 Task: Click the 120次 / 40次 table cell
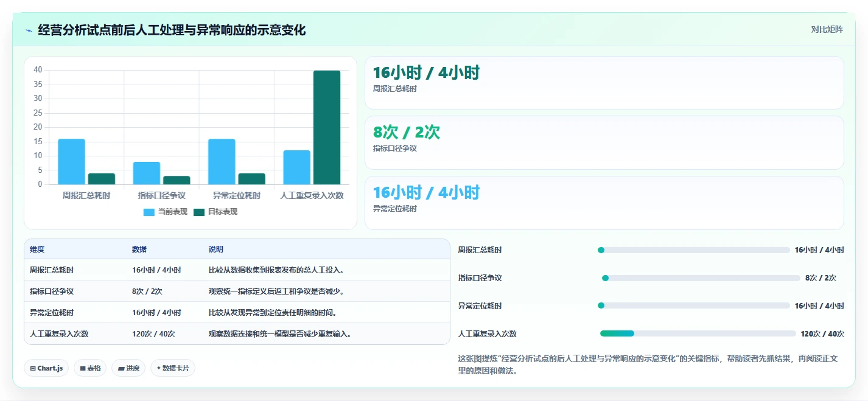click(153, 334)
